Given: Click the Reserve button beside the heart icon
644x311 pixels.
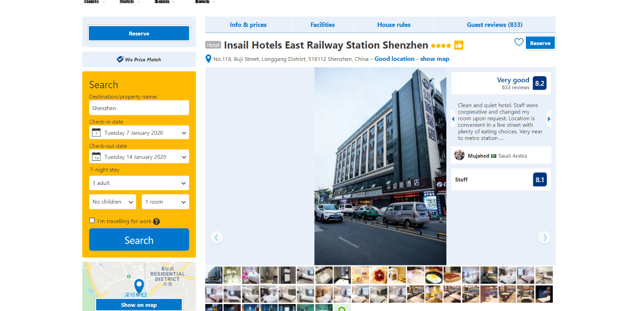Looking at the screenshot, I should (x=540, y=43).
